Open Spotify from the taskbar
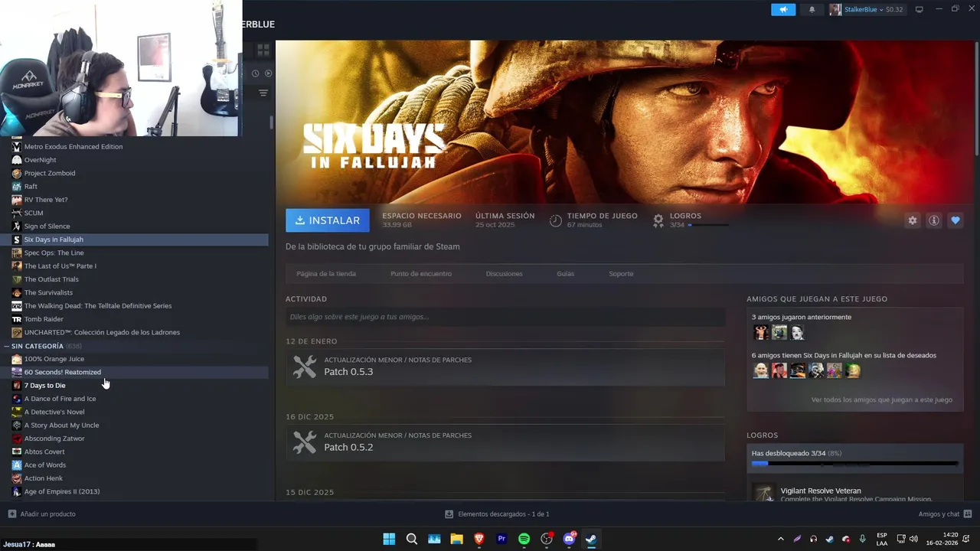Viewport: 980px width, 551px height. 524,539
